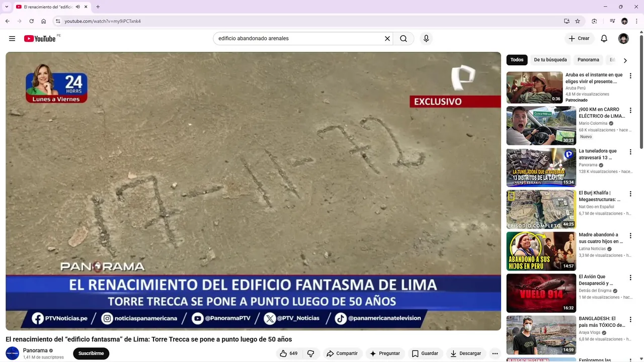This screenshot has height=362, width=644.
Task: Select the De tu búsqueda chip
Action: click(550, 60)
